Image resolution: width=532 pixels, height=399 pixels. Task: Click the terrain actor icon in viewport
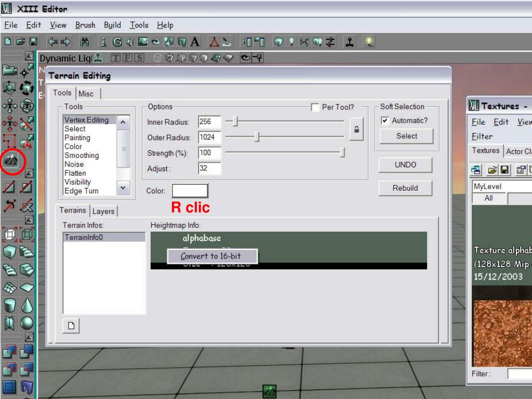[270, 392]
